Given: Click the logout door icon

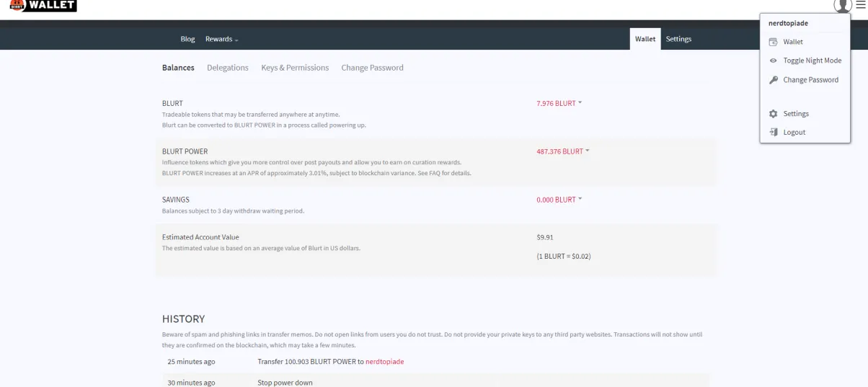Looking at the screenshot, I should [x=774, y=133].
